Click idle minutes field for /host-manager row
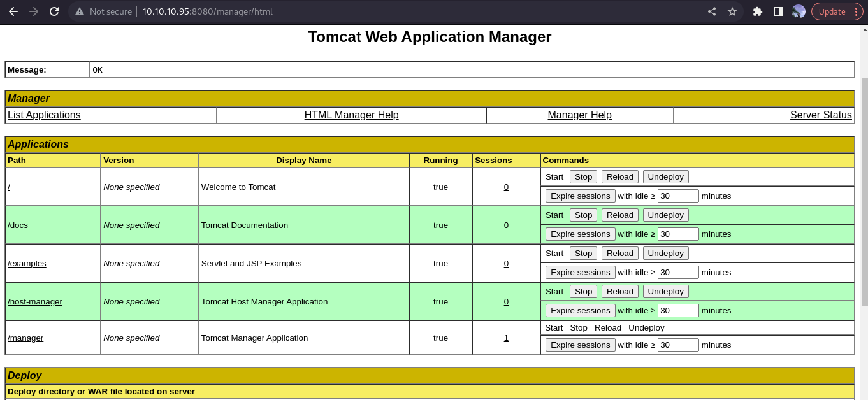Screen dimensions: 868x400 [678, 311]
